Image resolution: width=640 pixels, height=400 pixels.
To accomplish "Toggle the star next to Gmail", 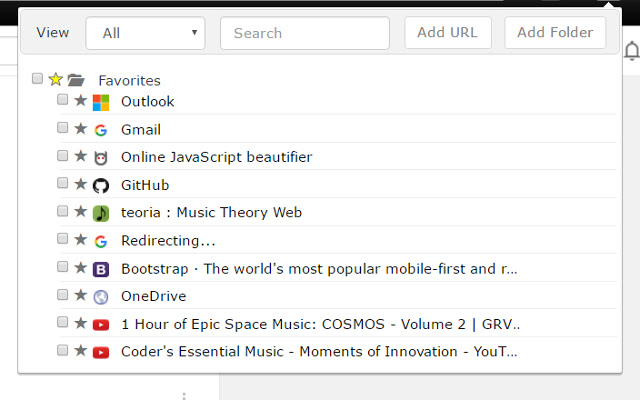I will coord(81,129).
